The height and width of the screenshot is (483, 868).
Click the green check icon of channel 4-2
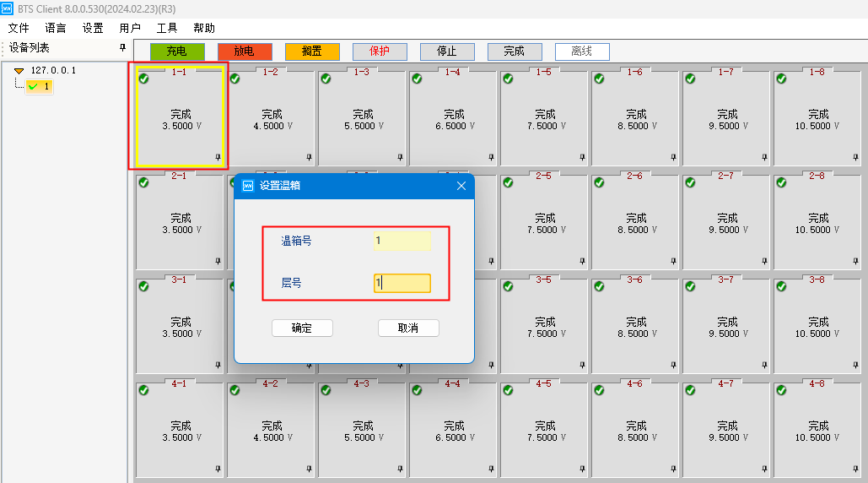click(235, 390)
